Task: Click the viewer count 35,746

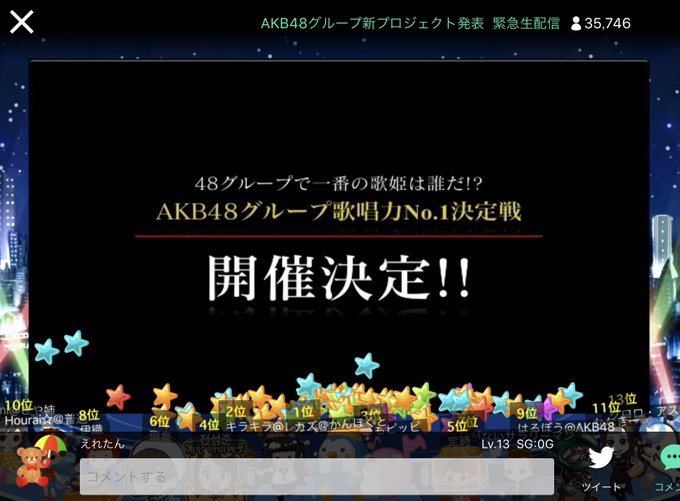Action: coord(601,23)
